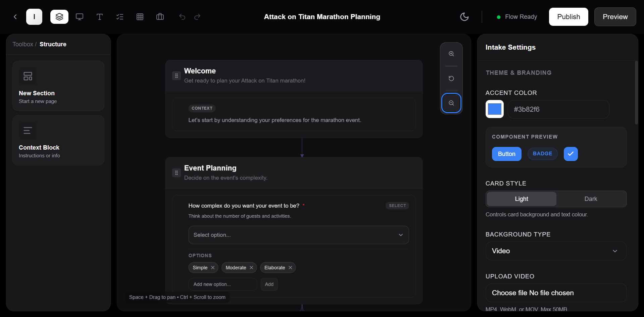
Task: Click the Toolbox breadcrumb link
Action: [23, 44]
